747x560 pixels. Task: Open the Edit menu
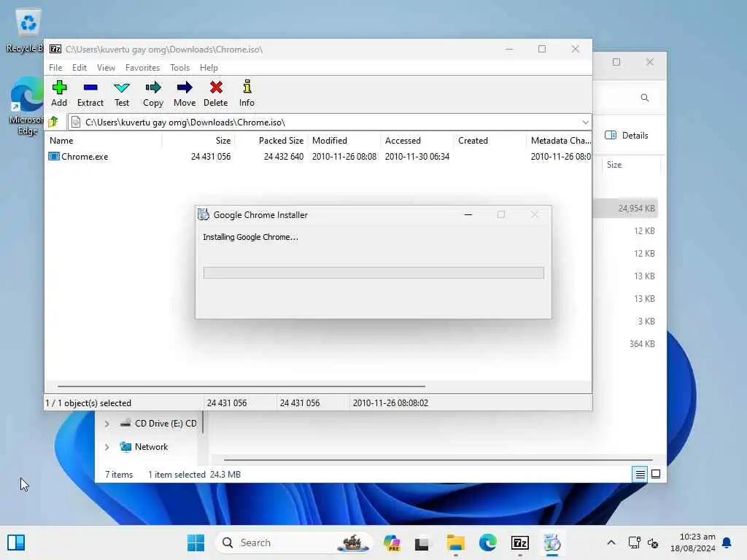pyautogui.click(x=79, y=68)
